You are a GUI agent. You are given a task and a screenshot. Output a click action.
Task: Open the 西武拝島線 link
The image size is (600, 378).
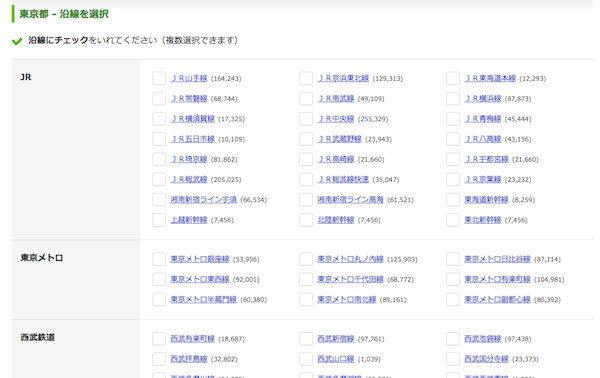pos(189,359)
